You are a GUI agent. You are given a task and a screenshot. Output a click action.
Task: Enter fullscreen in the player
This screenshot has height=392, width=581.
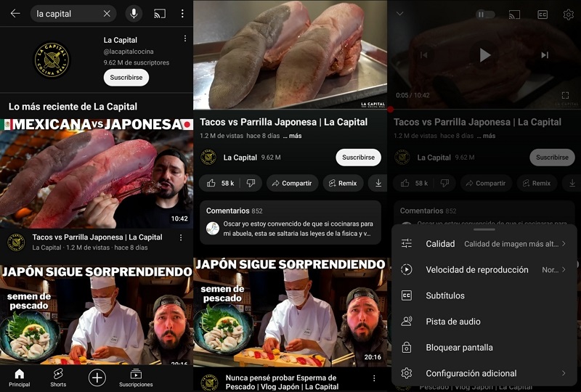tap(565, 95)
